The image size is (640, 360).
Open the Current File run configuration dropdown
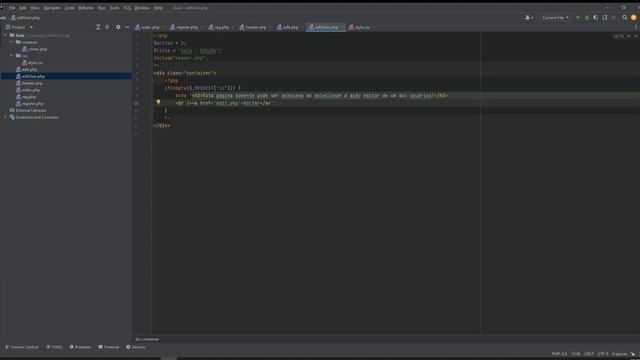click(x=555, y=18)
